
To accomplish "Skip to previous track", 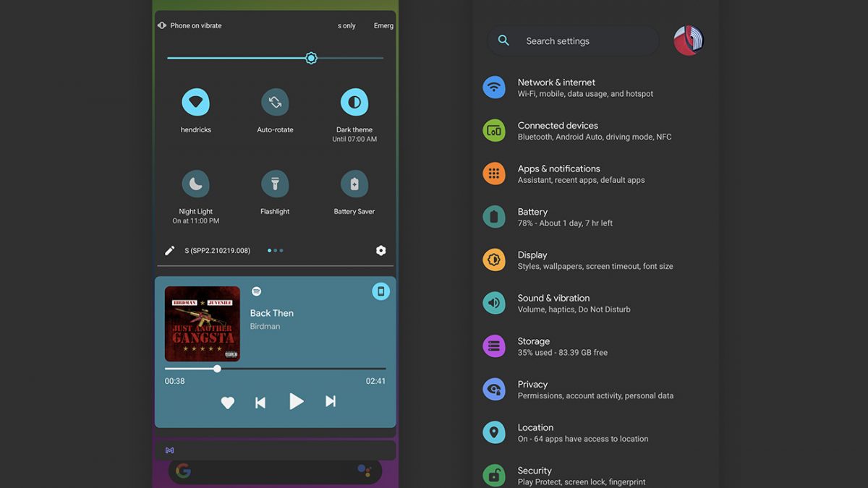I will 260,403.
